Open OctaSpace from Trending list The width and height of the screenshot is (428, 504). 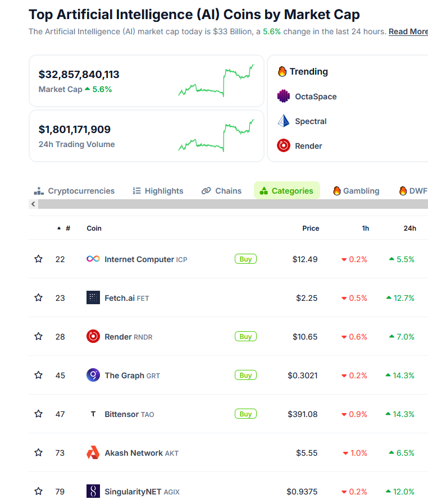(316, 97)
